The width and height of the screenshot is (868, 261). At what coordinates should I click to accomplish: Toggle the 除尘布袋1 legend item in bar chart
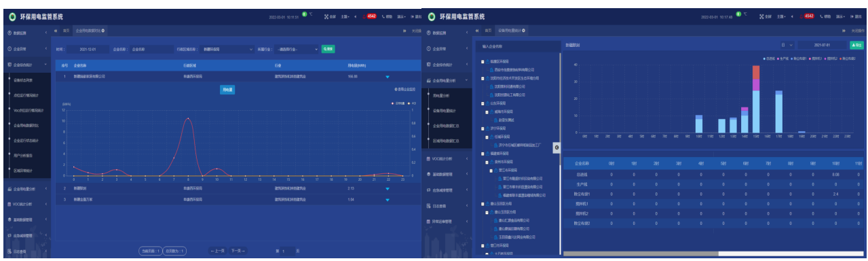point(799,58)
